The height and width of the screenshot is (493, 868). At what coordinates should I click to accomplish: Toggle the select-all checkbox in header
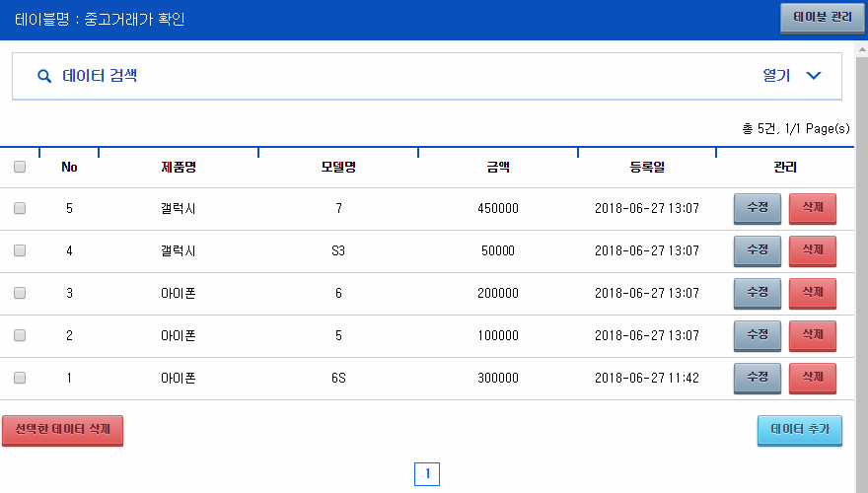[20, 167]
